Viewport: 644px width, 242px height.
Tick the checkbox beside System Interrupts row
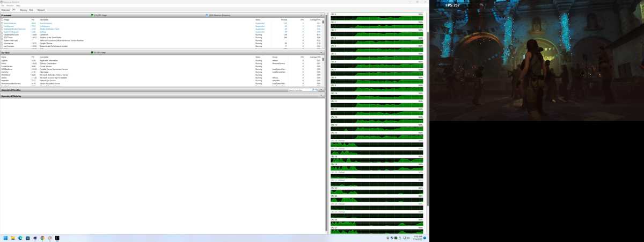2,40
